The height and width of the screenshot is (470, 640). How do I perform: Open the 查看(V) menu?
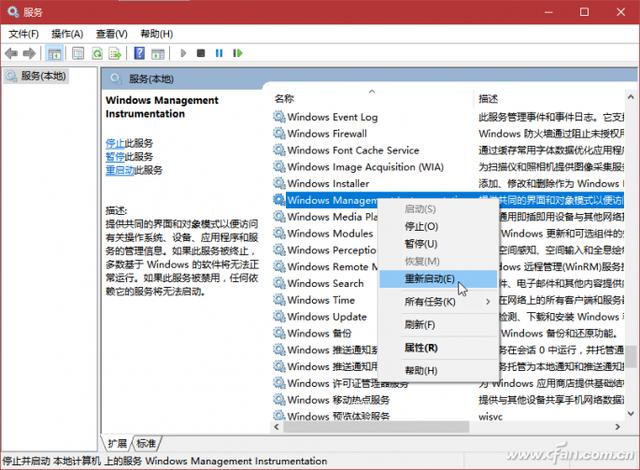[x=111, y=34]
